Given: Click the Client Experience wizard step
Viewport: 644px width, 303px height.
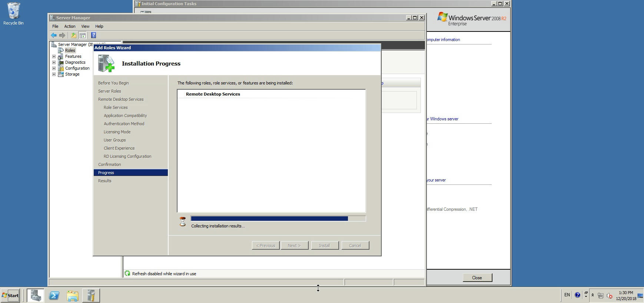Looking at the screenshot, I should click(x=119, y=148).
